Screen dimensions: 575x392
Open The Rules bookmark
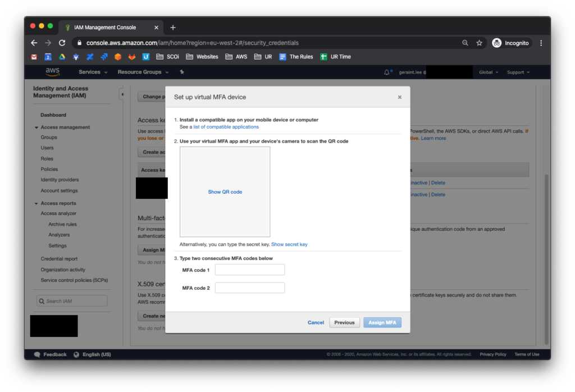click(x=296, y=57)
